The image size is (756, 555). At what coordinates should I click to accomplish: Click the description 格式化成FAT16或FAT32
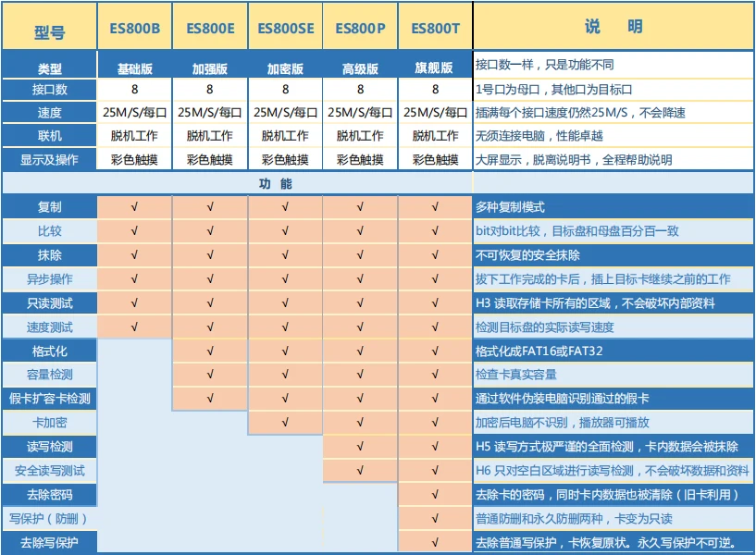click(x=539, y=351)
